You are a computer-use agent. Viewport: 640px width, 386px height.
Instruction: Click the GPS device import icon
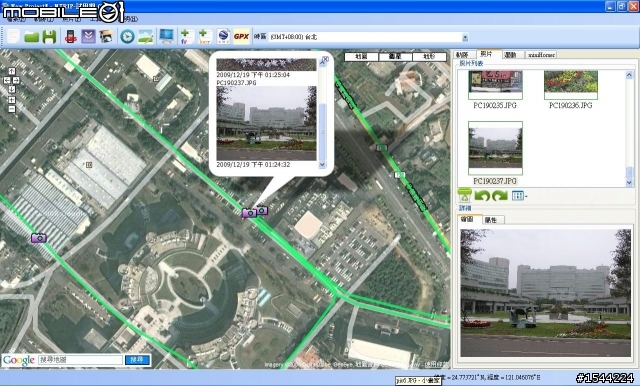click(x=71, y=37)
